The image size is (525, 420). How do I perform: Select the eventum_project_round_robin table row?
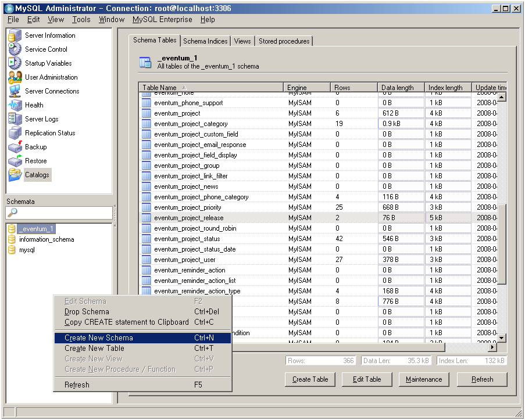[x=318, y=228]
